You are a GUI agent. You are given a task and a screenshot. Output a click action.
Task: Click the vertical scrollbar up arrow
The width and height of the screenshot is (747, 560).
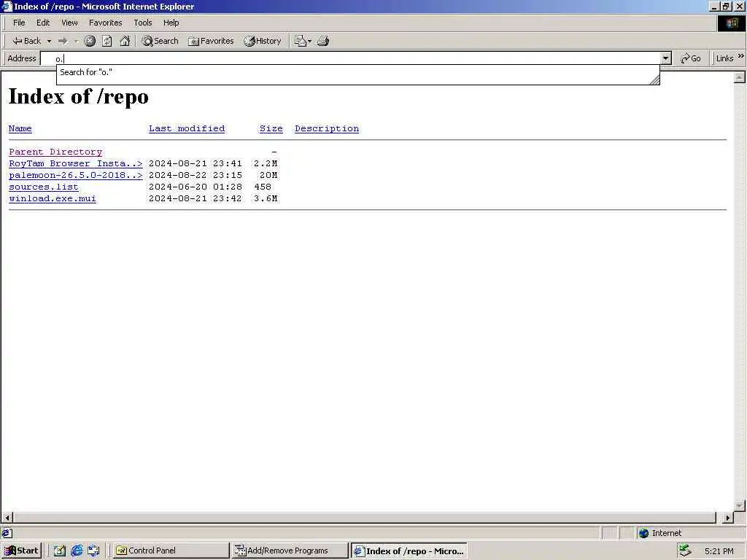[740, 77]
